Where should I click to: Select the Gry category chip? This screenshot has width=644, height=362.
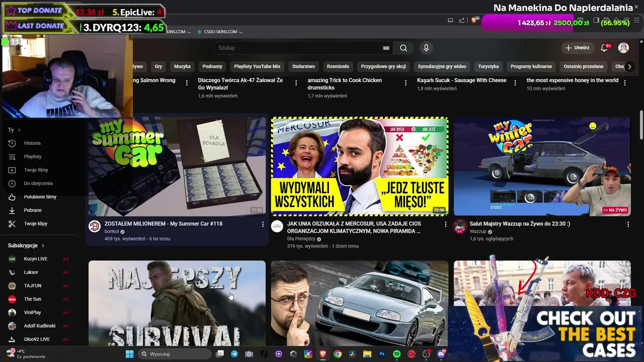(158, 66)
